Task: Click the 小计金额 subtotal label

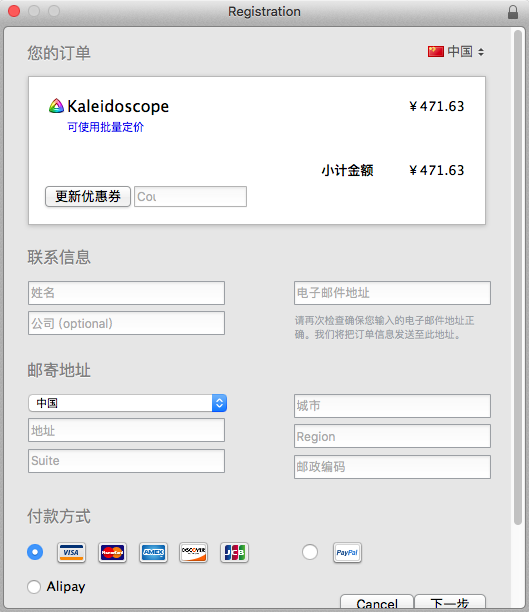Action: coord(347,171)
